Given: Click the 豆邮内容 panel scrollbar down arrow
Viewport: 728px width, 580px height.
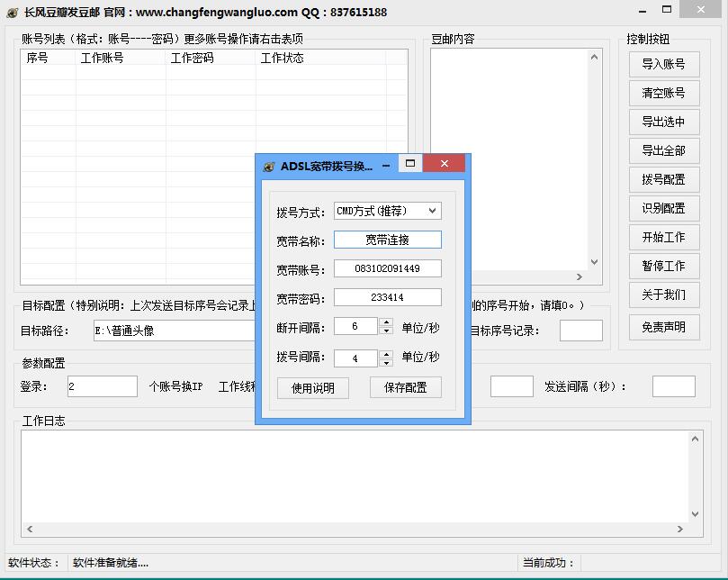Looking at the screenshot, I should coord(593,262).
